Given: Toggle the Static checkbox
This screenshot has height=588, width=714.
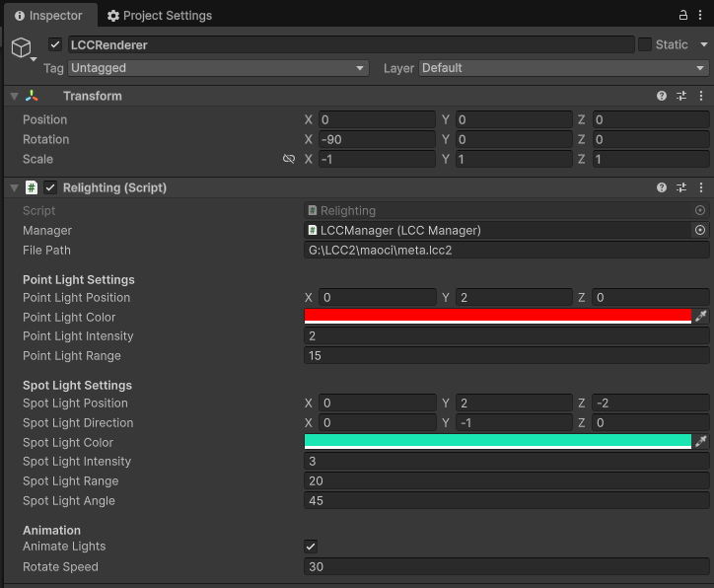Looking at the screenshot, I should 644,44.
